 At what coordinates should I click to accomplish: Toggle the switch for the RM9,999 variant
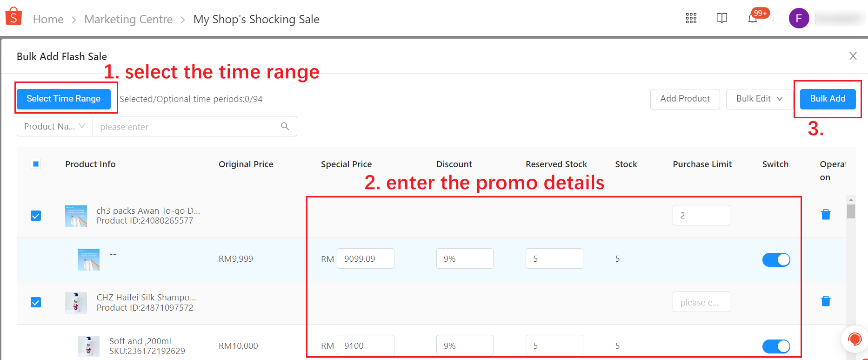[x=776, y=259]
